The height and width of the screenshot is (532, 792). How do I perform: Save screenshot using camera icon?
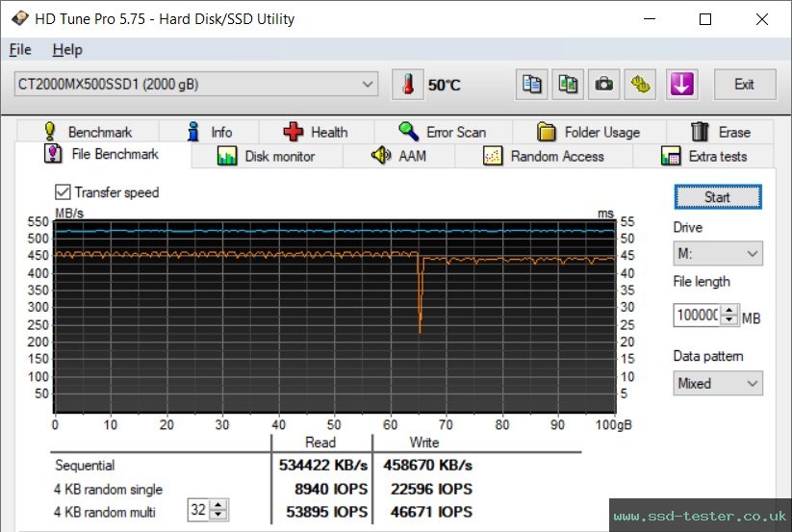[603, 85]
